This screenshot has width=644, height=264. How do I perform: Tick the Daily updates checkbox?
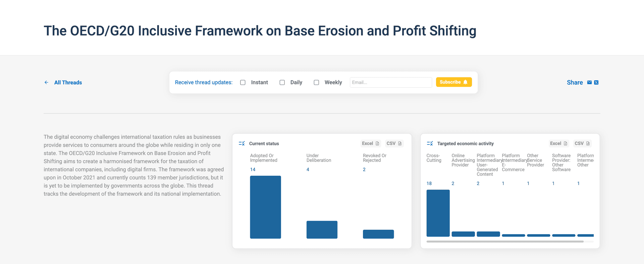pyautogui.click(x=282, y=82)
